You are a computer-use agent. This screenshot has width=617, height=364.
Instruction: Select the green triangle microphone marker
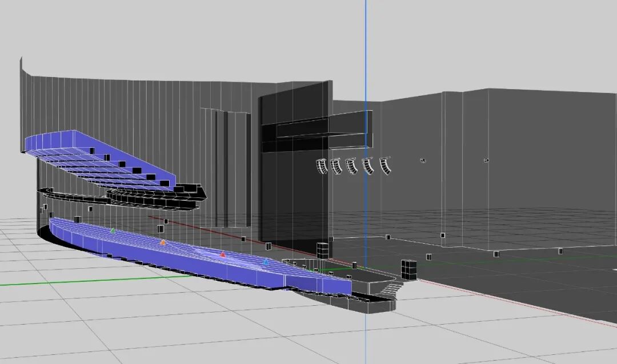(113, 230)
